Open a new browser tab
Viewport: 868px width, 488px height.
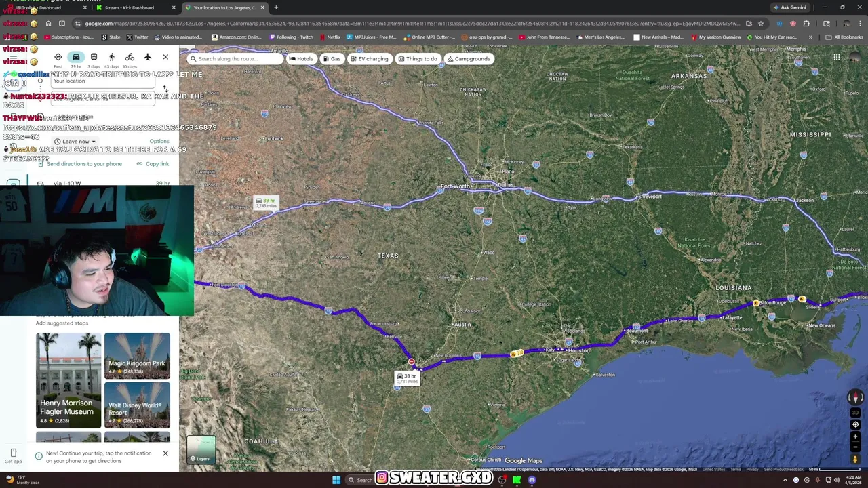[x=276, y=7]
